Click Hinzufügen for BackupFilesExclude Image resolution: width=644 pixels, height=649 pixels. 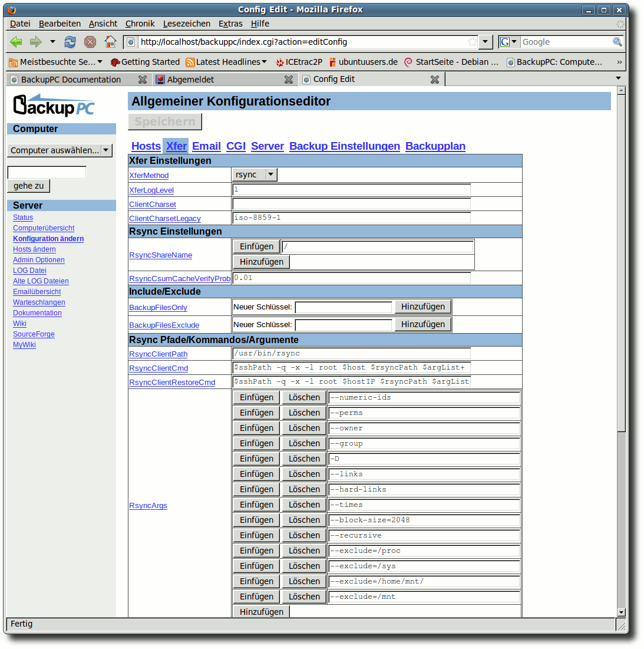[422, 324]
